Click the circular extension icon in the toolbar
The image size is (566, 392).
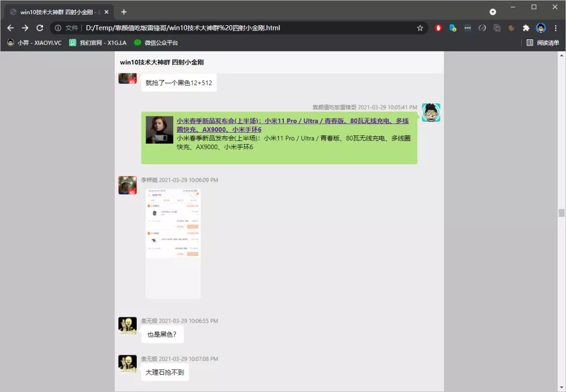[x=482, y=28]
